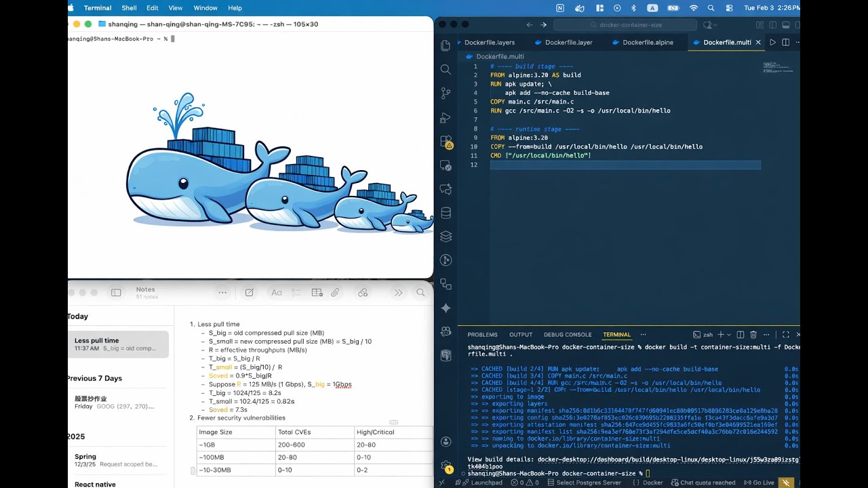Viewport: 868px width, 488px height.
Task: Open View menu in macOS menu bar
Action: point(176,8)
